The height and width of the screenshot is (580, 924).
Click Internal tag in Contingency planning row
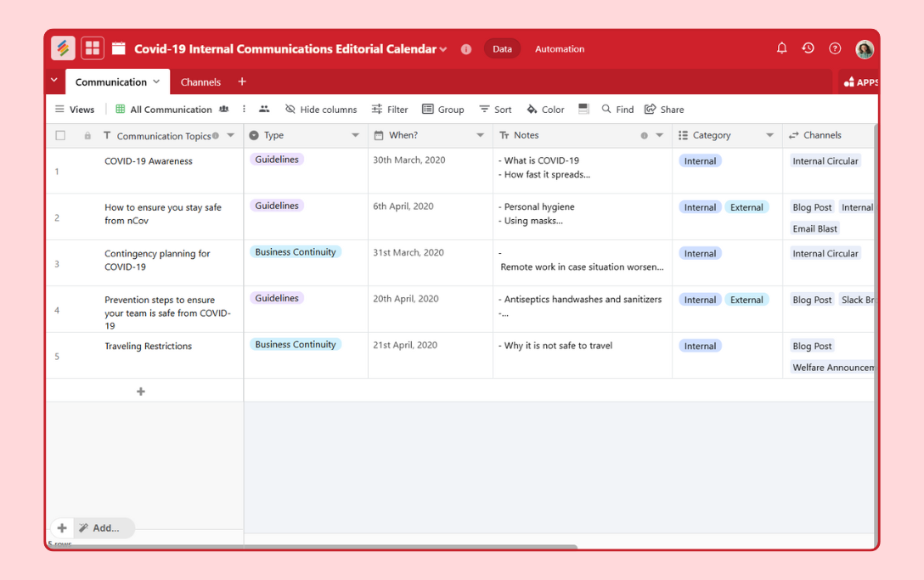click(x=700, y=253)
